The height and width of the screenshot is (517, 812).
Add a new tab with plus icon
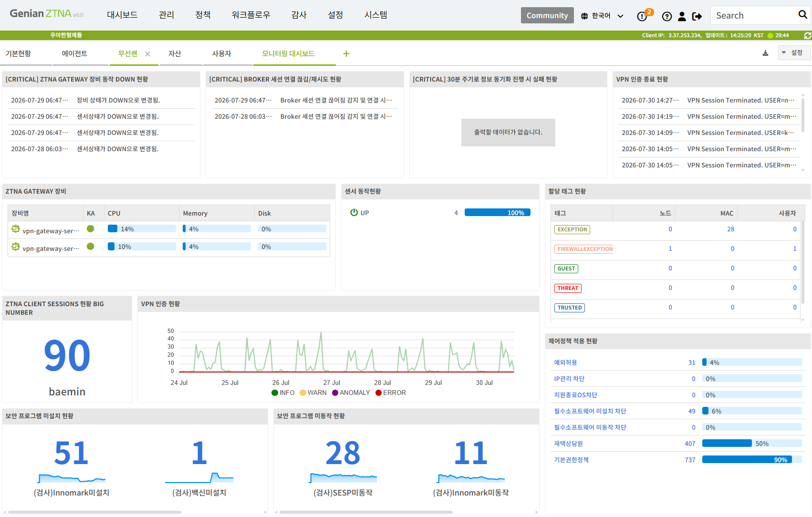pyautogui.click(x=346, y=53)
